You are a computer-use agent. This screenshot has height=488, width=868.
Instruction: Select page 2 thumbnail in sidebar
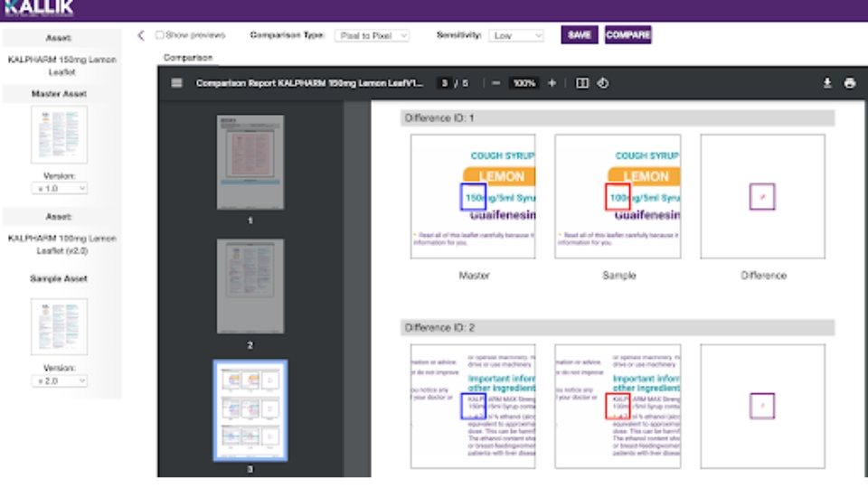pos(250,286)
